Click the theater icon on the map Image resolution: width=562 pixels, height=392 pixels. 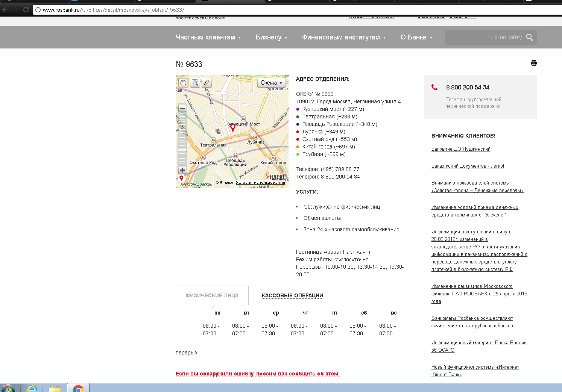point(218,131)
